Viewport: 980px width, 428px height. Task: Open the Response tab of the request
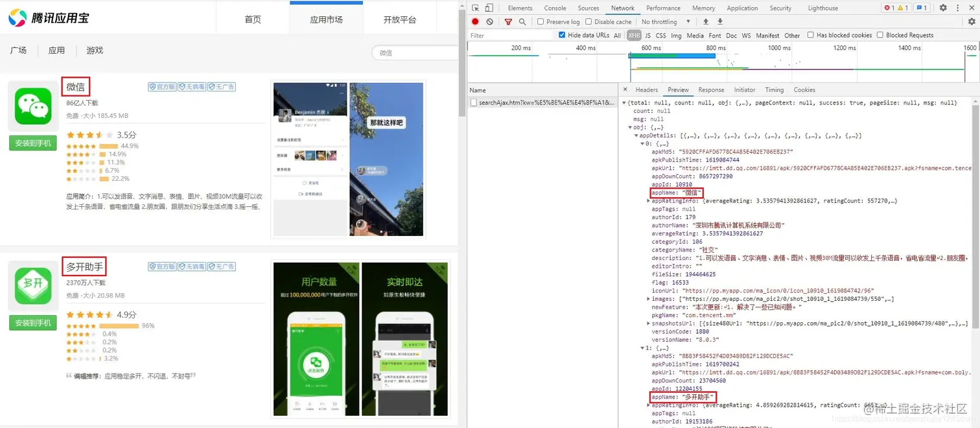tap(711, 89)
